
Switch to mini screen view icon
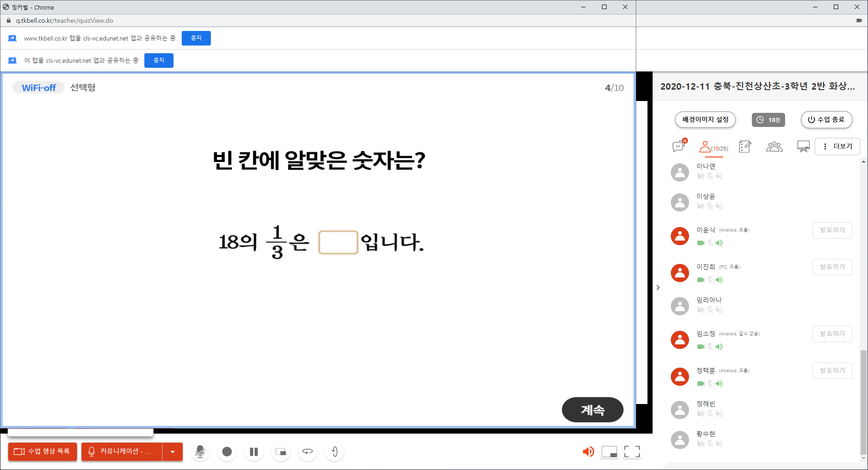pos(609,451)
